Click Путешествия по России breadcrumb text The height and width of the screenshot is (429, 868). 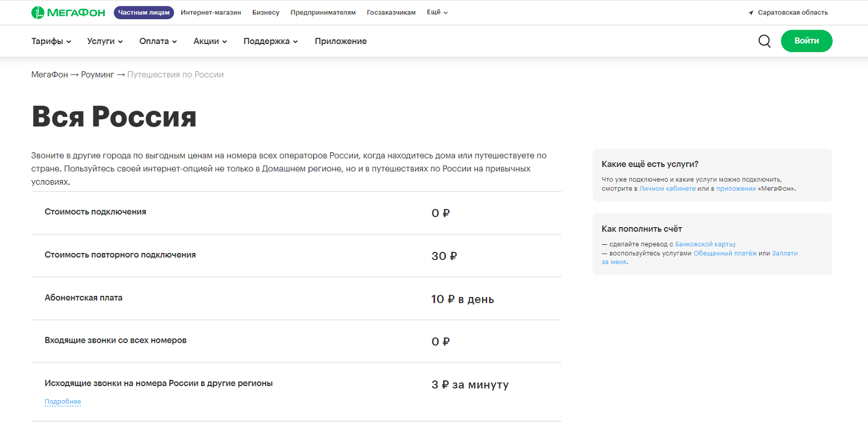click(x=175, y=75)
